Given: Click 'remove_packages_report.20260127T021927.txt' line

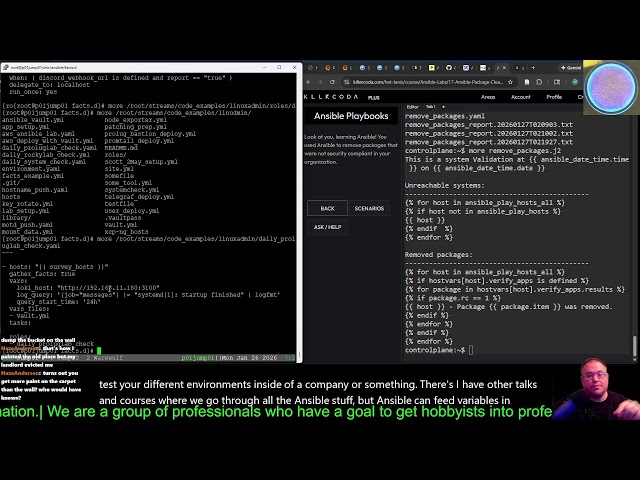Looking at the screenshot, I should (489, 142).
